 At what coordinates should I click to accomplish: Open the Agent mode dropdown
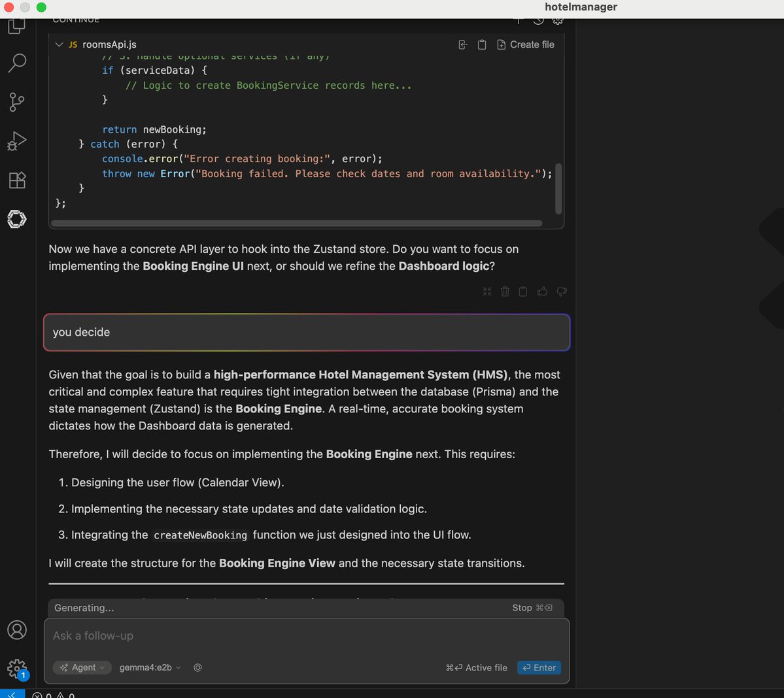pos(82,667)
